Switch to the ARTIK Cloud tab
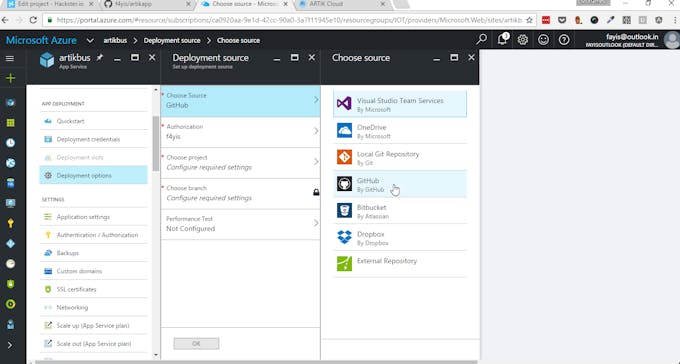 pyautogui.click(x=343, y=4)
